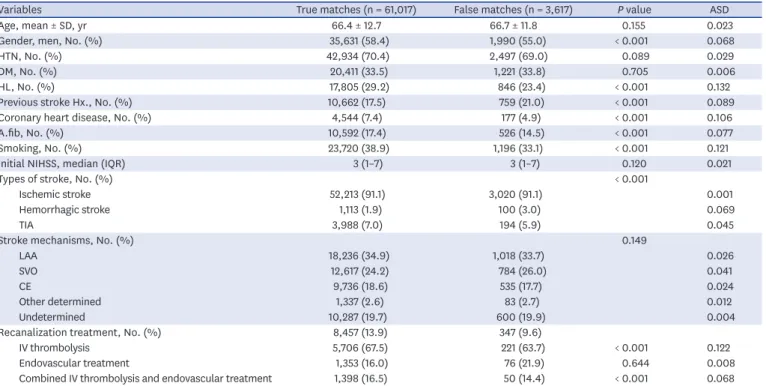Select the cell '759 (21.0)'
This screenshot has width=766, height=386.
tap(520, 103)
